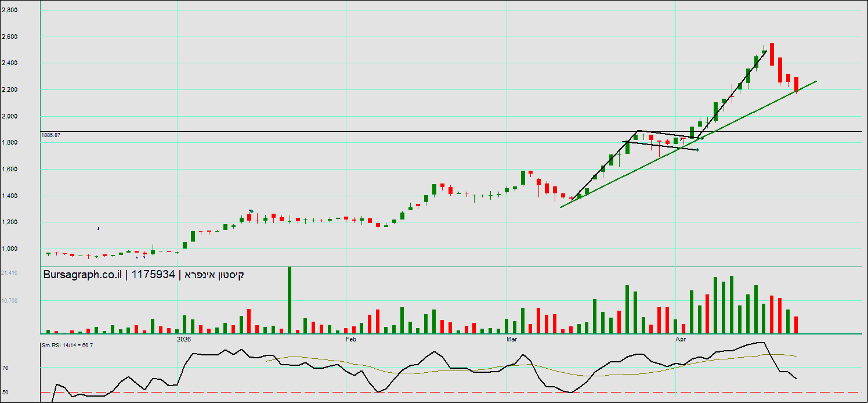Select the tallest red candle near the 2,500 peak

tap(772, 54)
